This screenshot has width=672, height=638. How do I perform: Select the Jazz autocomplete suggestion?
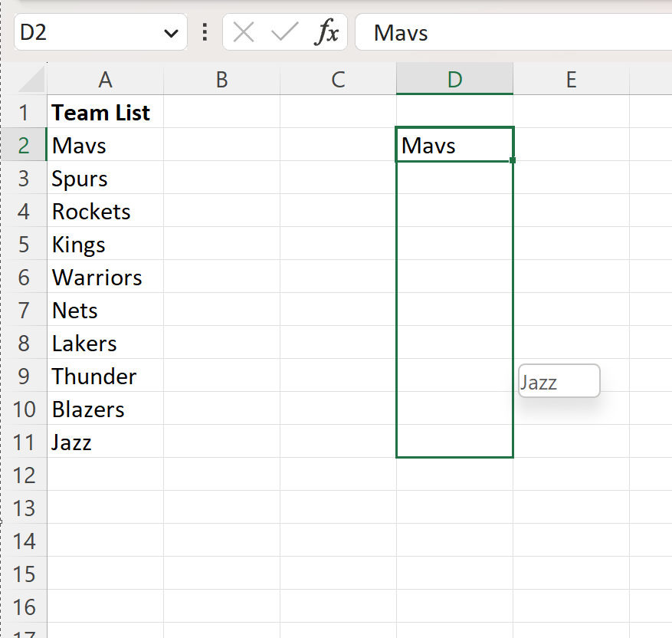coord(558,380)
